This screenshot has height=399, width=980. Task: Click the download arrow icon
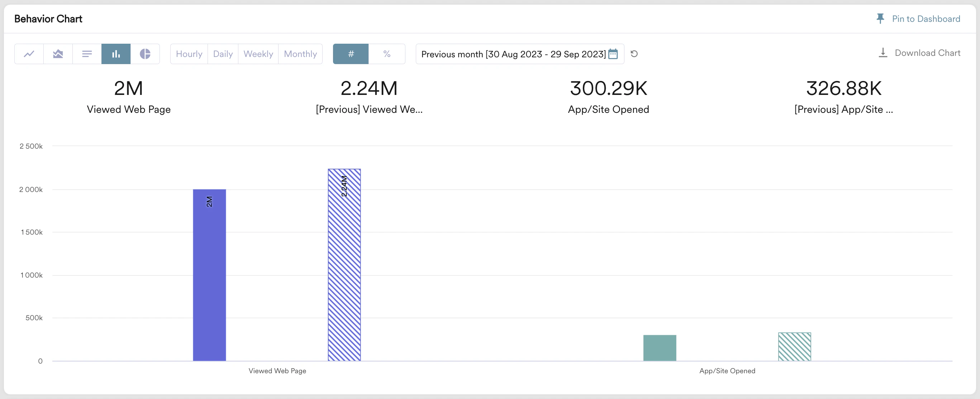point(883,53)
